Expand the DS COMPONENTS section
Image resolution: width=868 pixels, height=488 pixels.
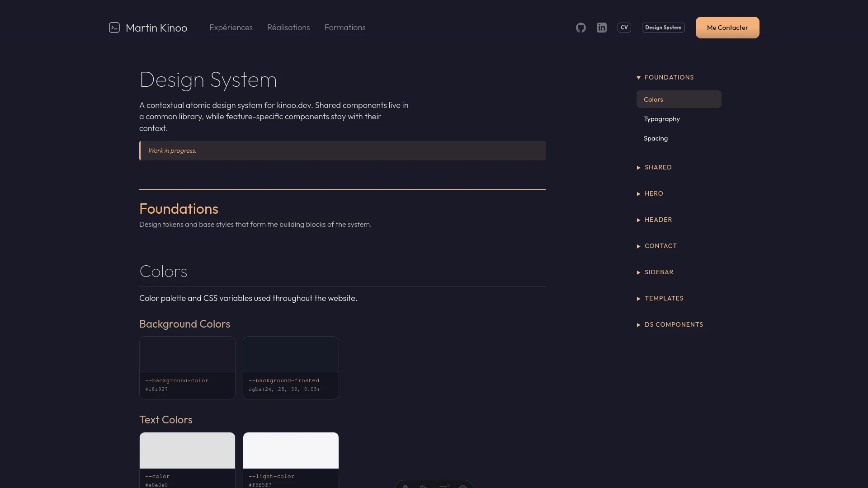pyautogui.click(x=673, y=324)
